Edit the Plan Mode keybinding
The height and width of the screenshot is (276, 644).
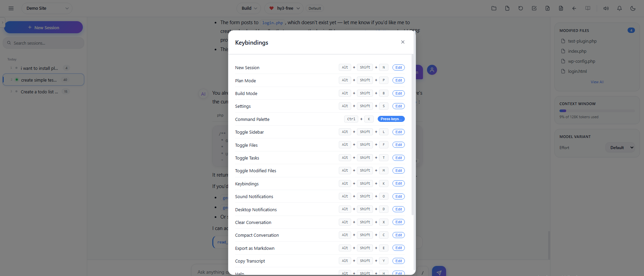pyautogui.click(x=398, y=80)
